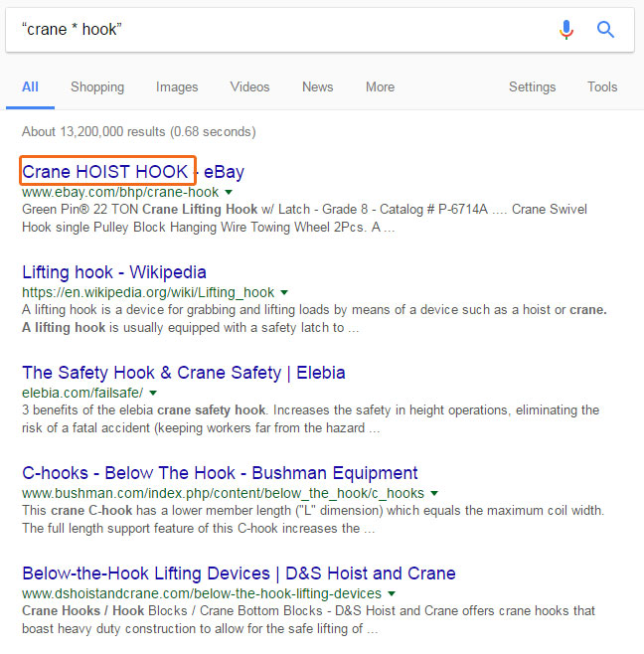Screen dimensions: 644x654
Task: Click the elebia.com/failsafe/ URL text
Action: [82, 393]
